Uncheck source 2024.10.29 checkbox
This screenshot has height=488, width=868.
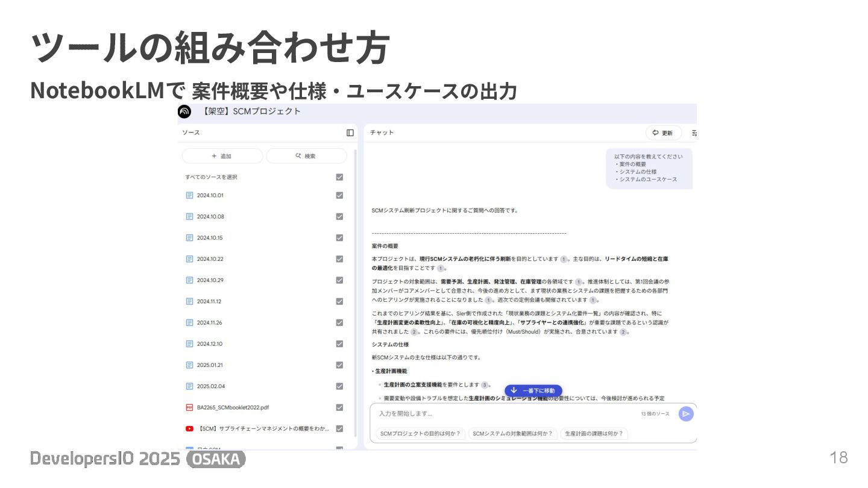(339, 280)
